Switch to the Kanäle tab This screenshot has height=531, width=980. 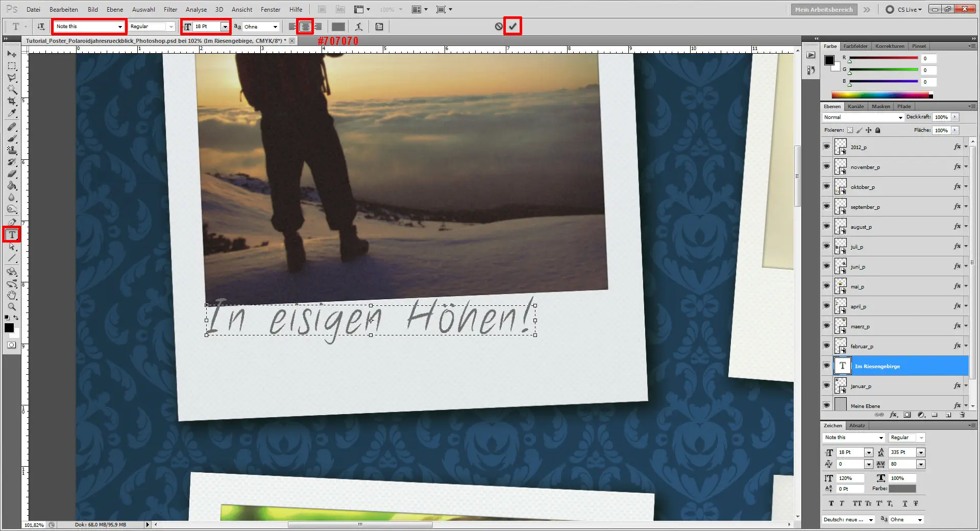[x=855, y=106]
